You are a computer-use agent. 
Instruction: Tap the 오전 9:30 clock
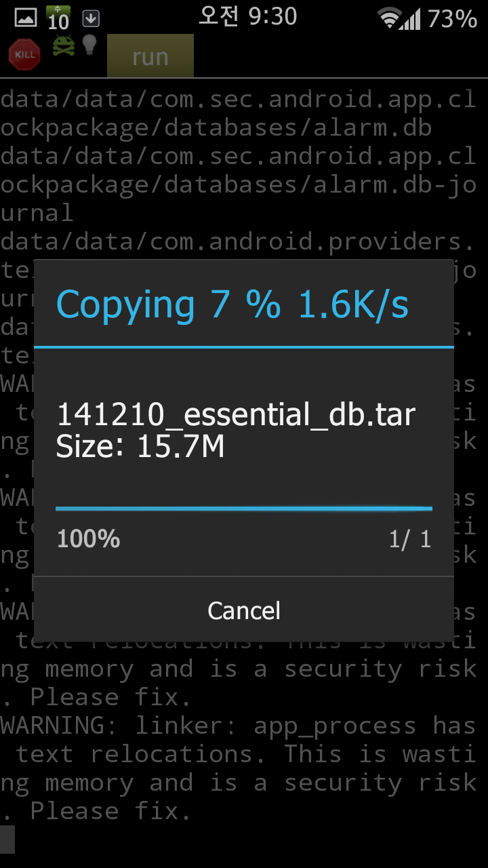pyautogui.click(x=247, y=16)
